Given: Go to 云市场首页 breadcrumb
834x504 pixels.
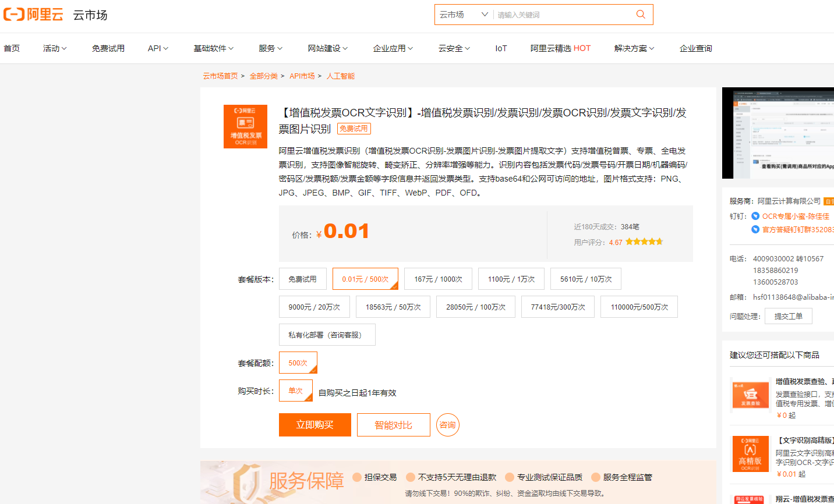Looking at the screenshot, I should 220,76.
